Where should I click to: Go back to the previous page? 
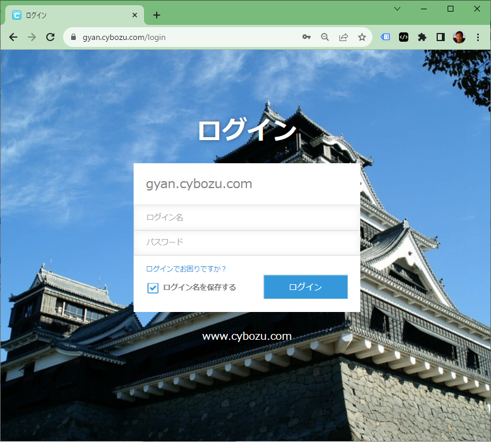(13, 37)
